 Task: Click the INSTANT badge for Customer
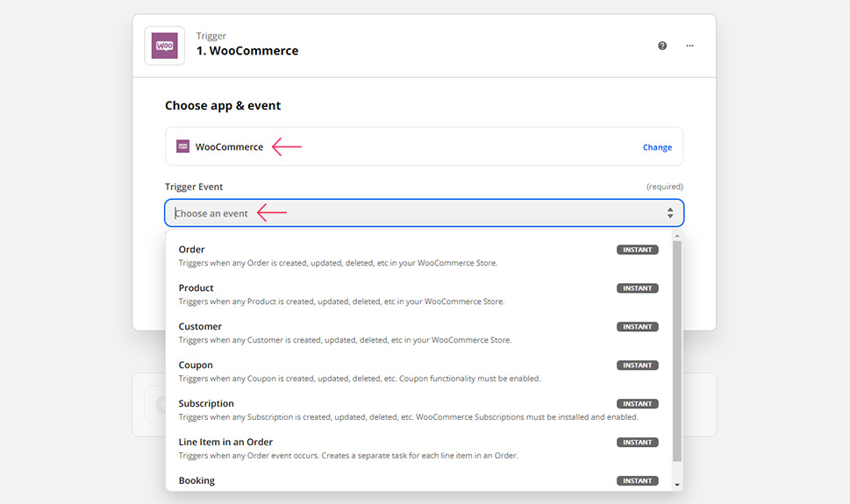(x=638, y=327)
